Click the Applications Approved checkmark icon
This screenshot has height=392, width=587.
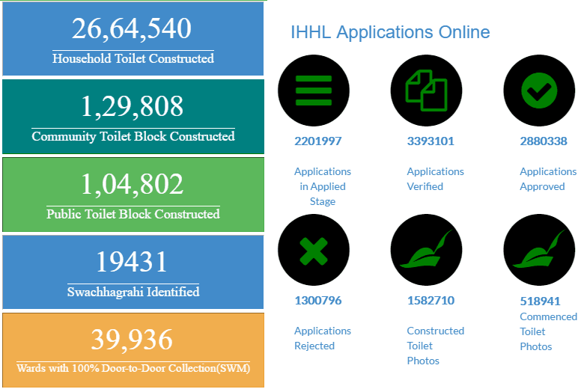coord(539,91)
